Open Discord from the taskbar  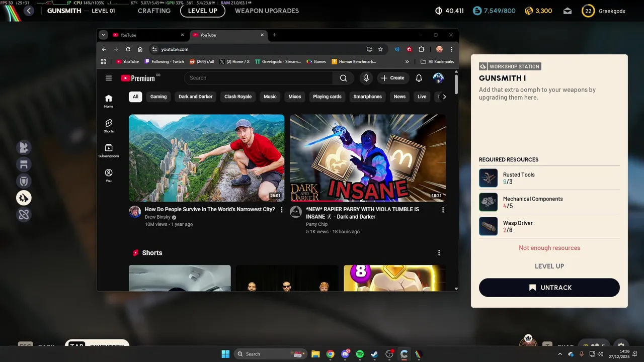(x=345, y=354)
